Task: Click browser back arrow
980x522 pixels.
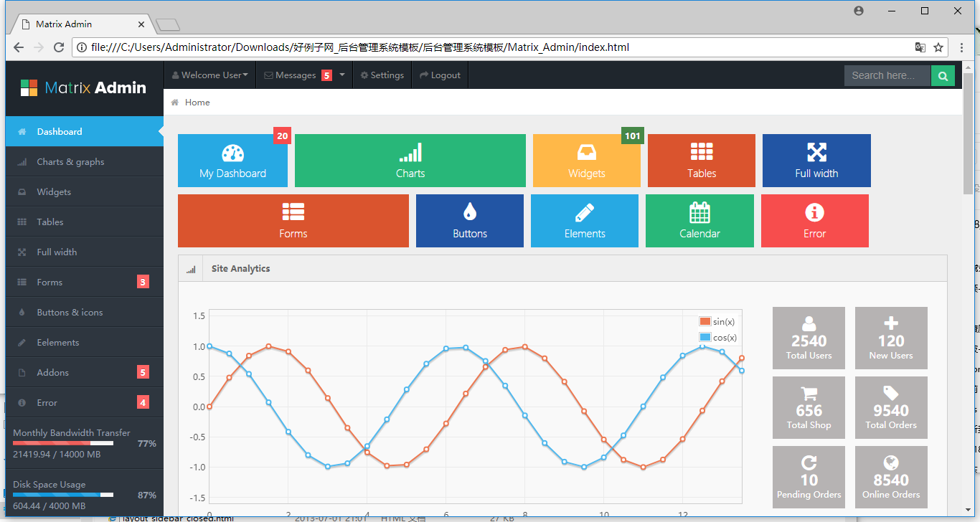Action: 19,47
